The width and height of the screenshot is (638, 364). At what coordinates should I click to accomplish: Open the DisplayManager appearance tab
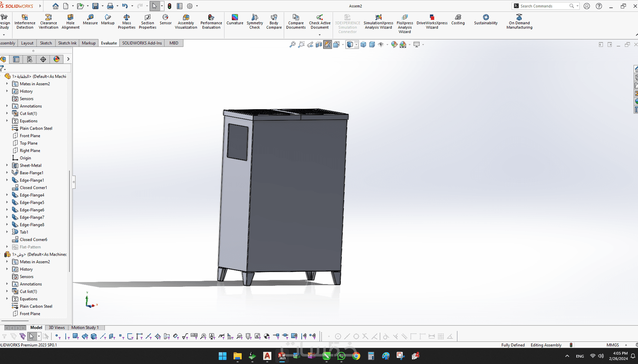[x=56, y=59]
